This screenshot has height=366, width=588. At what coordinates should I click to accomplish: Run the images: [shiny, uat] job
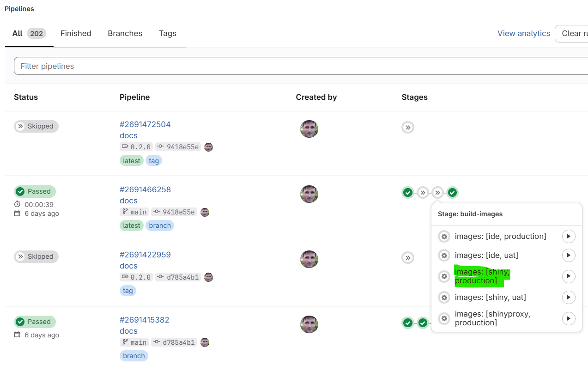(569, 297)
